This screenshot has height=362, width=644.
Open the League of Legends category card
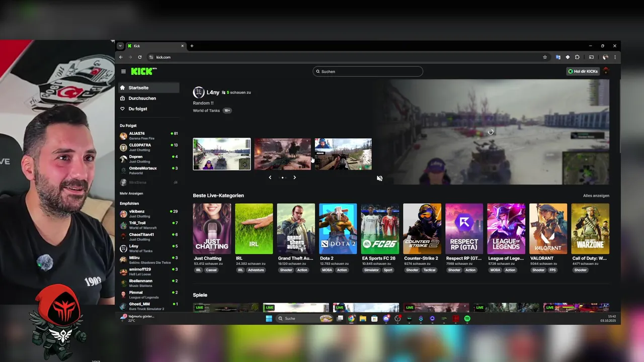[x=506, y=229]
